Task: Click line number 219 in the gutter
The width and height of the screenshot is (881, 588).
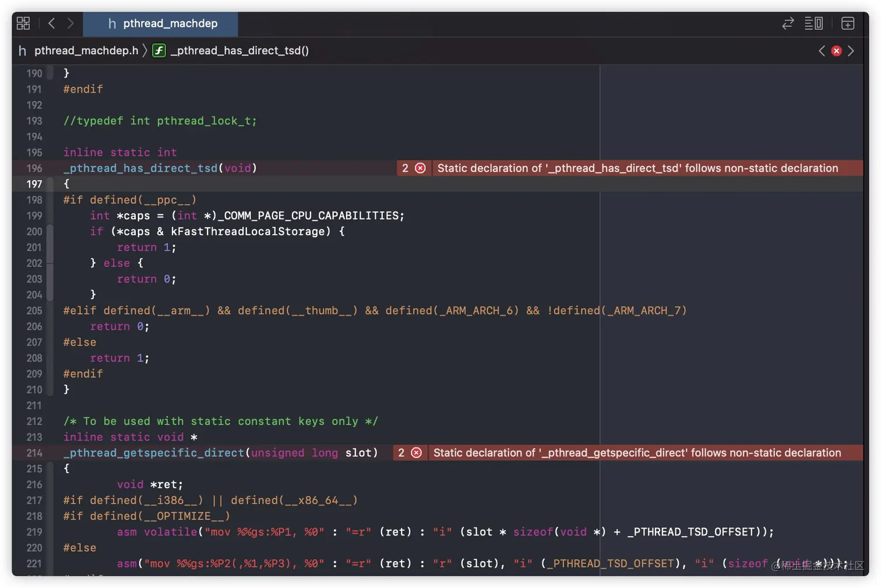Action: click(34, 532)
